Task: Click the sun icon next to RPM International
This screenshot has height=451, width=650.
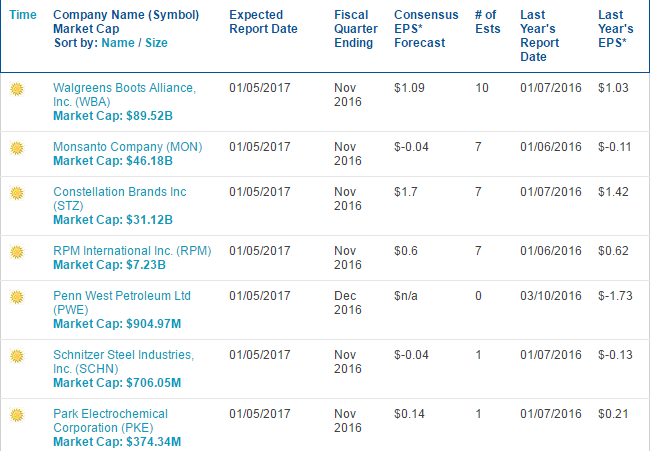Action: click(17, 252)
